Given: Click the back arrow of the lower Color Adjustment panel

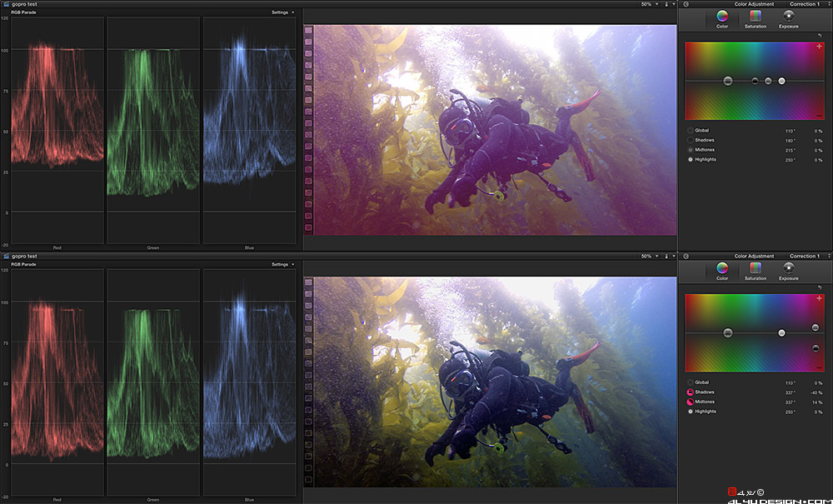Looking at the screenshot, I should pyautogui.click(x=686, y=256).
